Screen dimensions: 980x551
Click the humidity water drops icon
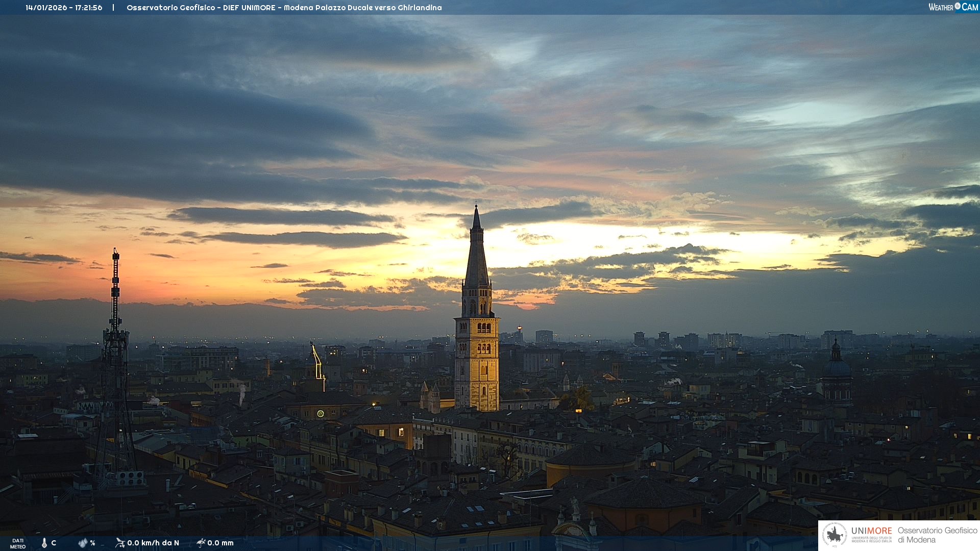83,543
